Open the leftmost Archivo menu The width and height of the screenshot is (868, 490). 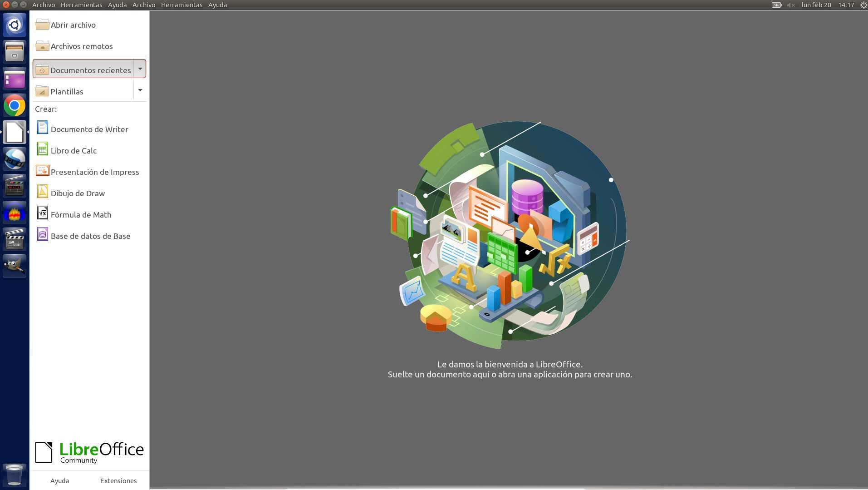click(x=44, y=5)
